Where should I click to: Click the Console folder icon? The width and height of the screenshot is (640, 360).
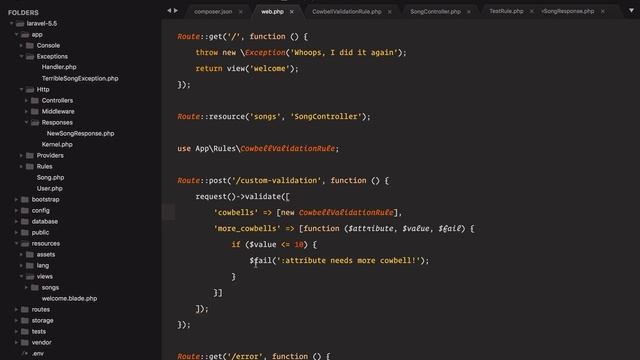click(30, 46)
